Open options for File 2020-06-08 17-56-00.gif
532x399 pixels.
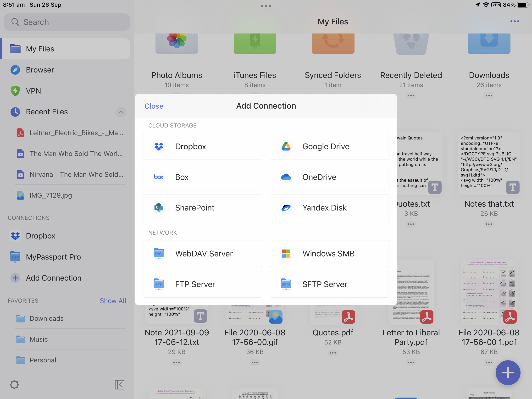(255, 362)
